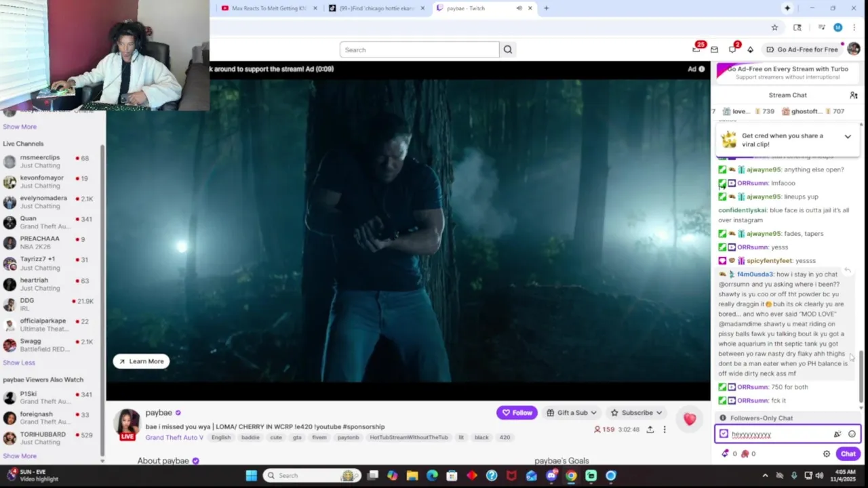Open Microsoft Edge from taskbar

(x=432, y=475)
